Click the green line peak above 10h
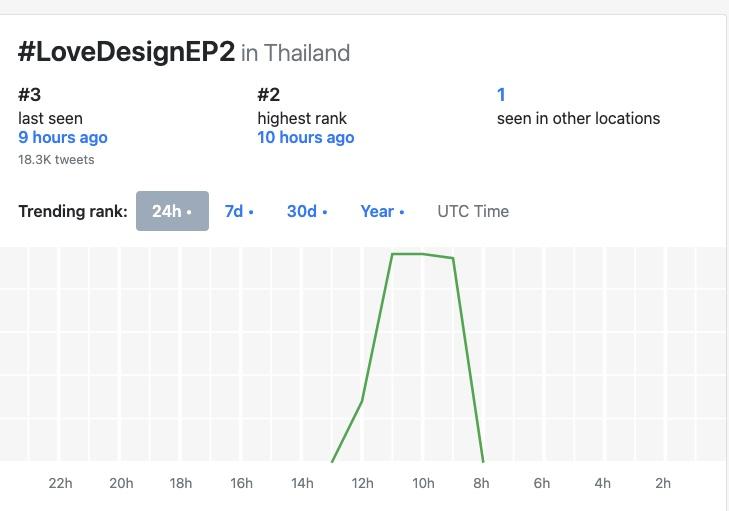 (x=423, y=254)
